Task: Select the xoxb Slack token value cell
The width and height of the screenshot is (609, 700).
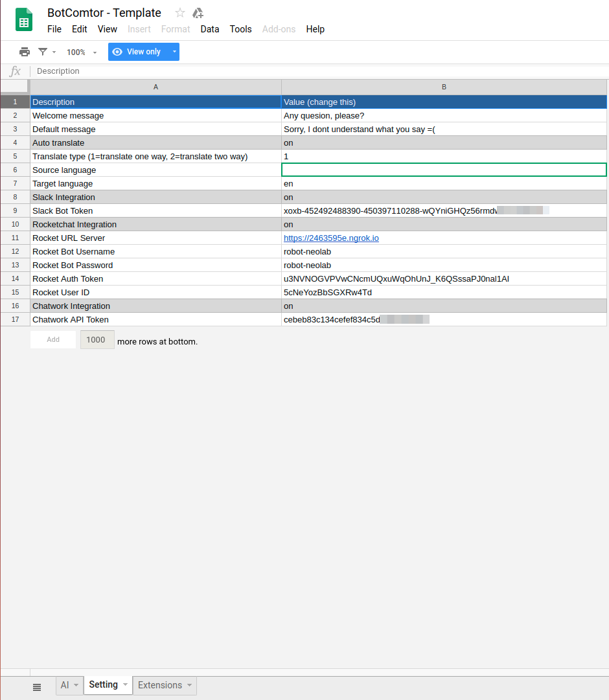Action: [444, 210]
